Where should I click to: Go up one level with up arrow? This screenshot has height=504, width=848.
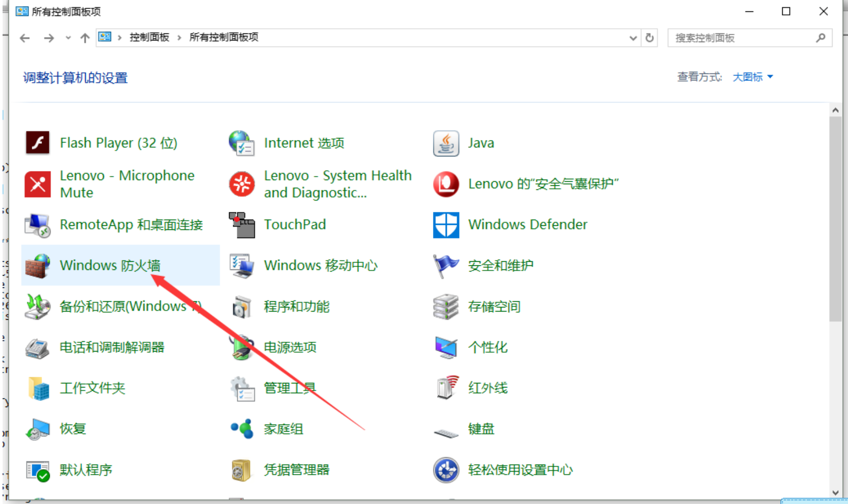85,38
